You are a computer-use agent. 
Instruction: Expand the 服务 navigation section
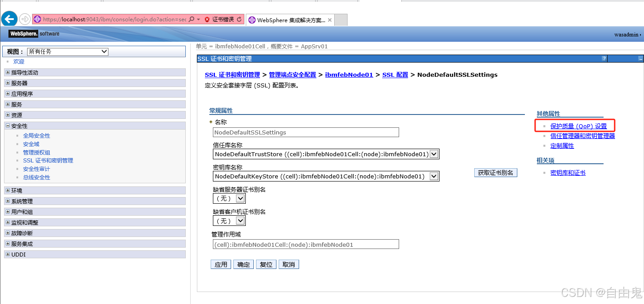pyautogui.click(x=8, y=104)
